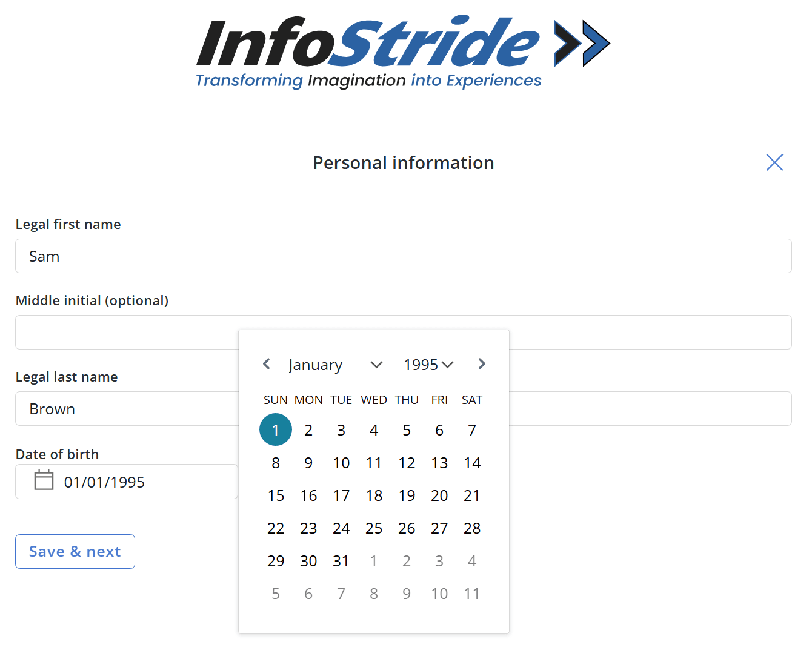Viewport: 812px width, 656px height.
Task: Select January 15 in the calendar
Action: pos(276,495)
